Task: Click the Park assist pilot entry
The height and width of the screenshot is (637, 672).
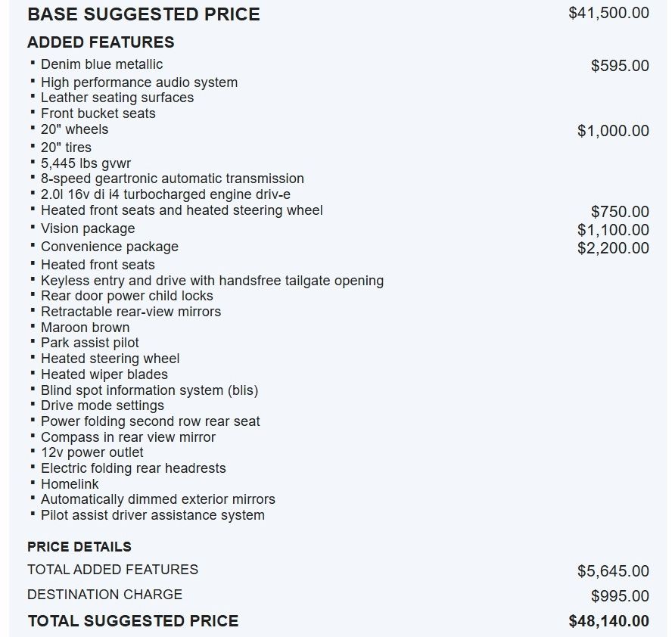Action: (89, 343)
